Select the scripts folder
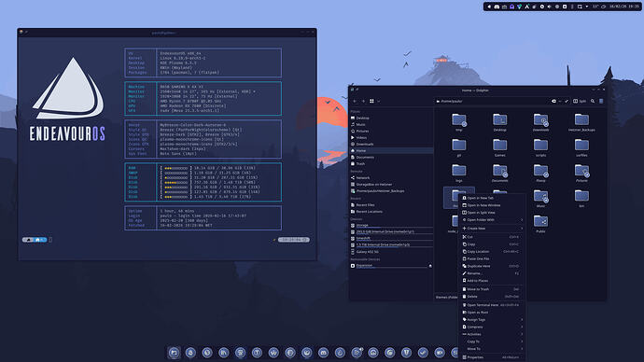The width and height of the screenshot is (644, 362). coord(541,147)
